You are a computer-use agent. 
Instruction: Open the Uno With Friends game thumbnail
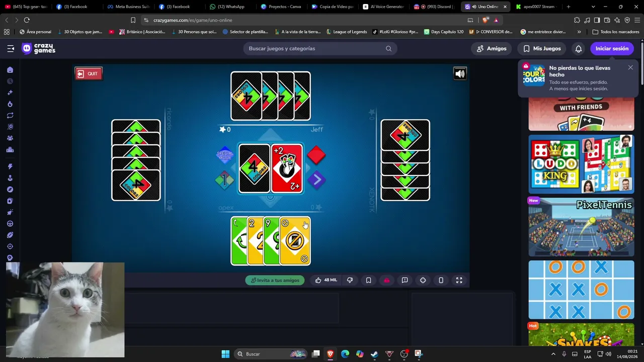click(581, 114)
